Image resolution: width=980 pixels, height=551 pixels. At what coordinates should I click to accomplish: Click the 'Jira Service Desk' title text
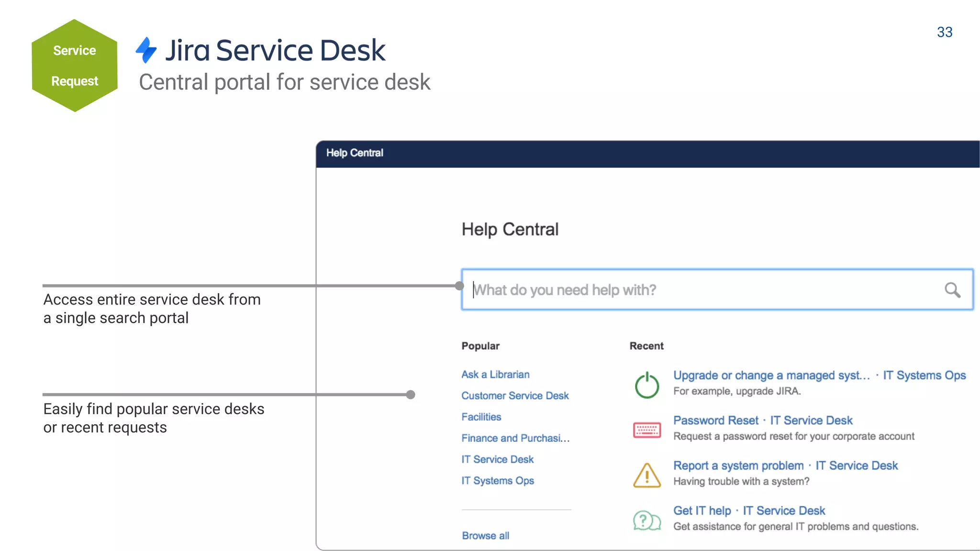pyautogui.click(x=275, y=50)
